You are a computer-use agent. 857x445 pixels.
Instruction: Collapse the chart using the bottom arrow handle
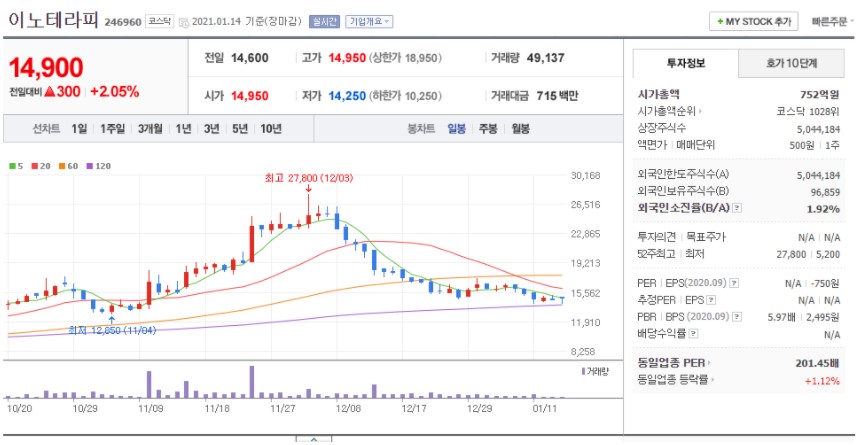[x=314, y=439]
